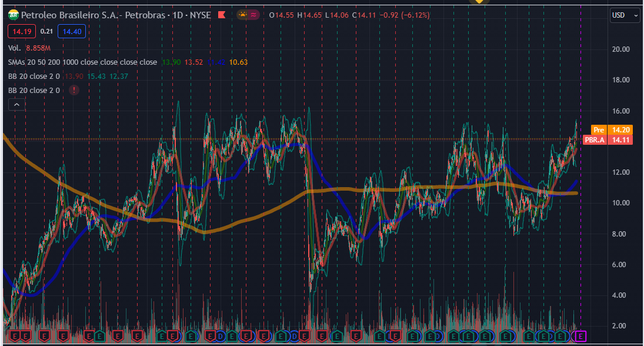This screenshot has width=644, height=346.
Task: Select the BB legend title beside error icon
Action: click(34, 91)
